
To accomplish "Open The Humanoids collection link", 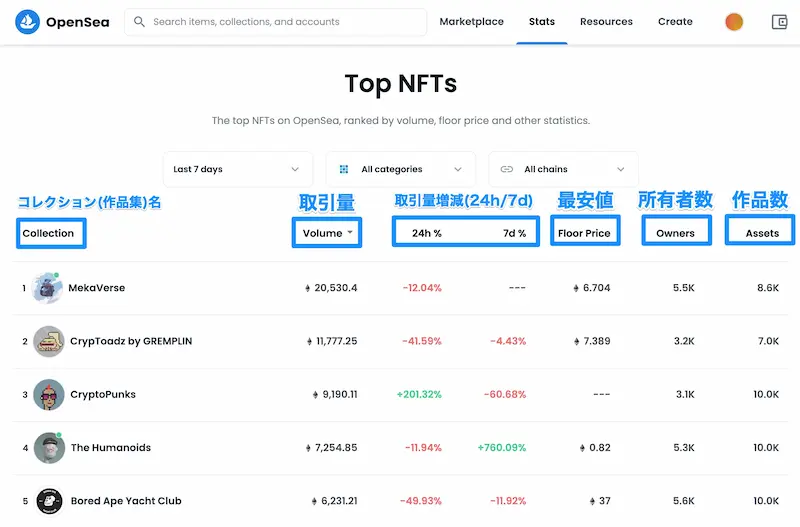I will (111, 447).
